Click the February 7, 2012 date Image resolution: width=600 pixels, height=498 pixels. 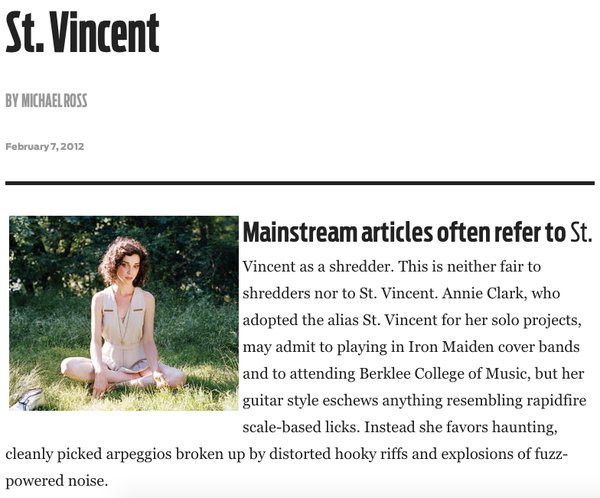[x=45, y=147]
